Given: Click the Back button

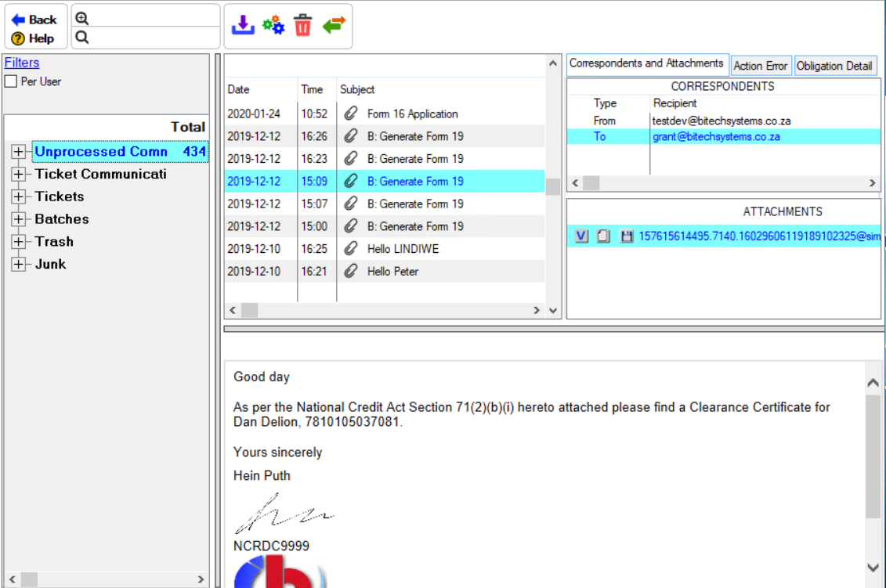Looking at the screenshot, I should pos(35,20).
